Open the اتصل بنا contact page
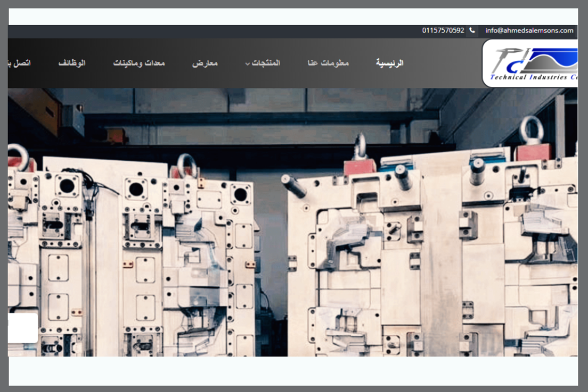Screen dimensions: 588x392 [20, 63]
